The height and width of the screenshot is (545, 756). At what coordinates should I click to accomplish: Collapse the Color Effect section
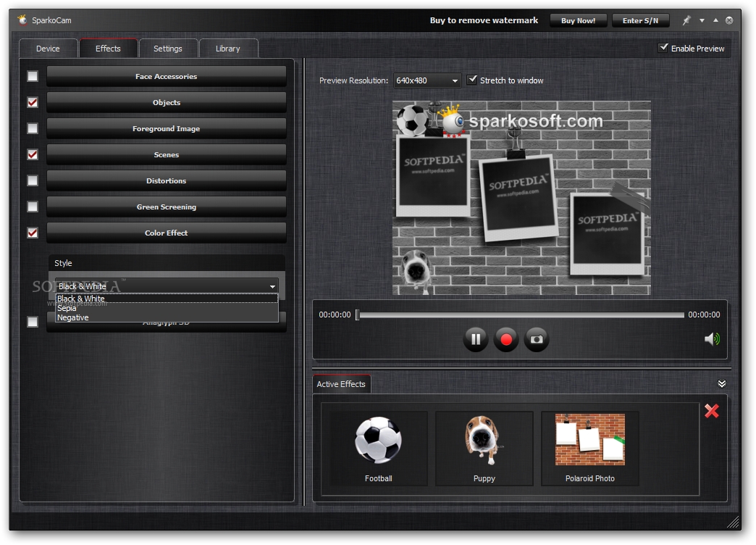tap(167, 233)
